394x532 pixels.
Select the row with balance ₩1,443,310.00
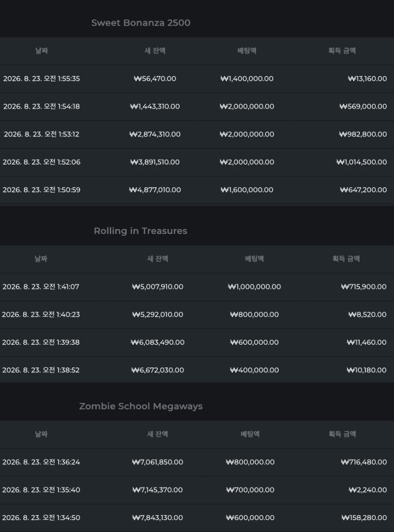pos(197,106)
